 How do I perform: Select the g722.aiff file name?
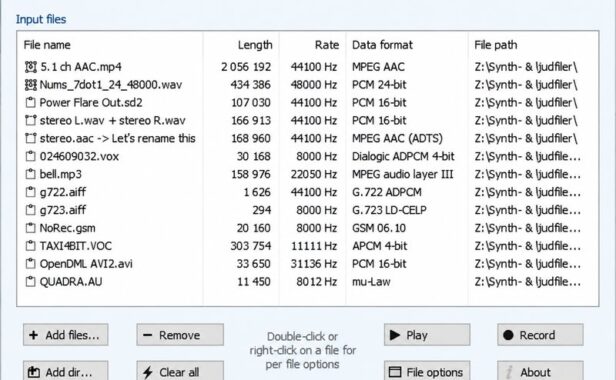coord(62,192)
